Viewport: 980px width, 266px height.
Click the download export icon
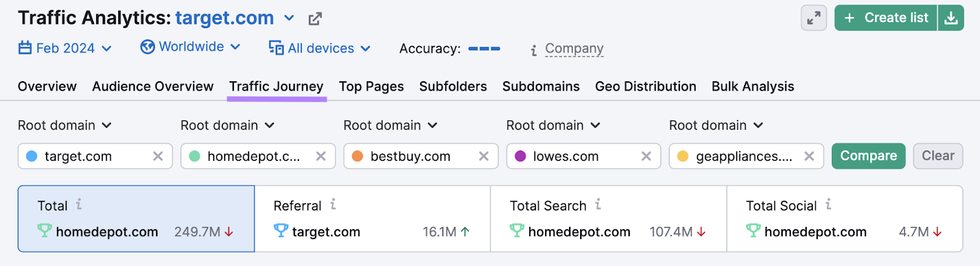pos(951,18)
